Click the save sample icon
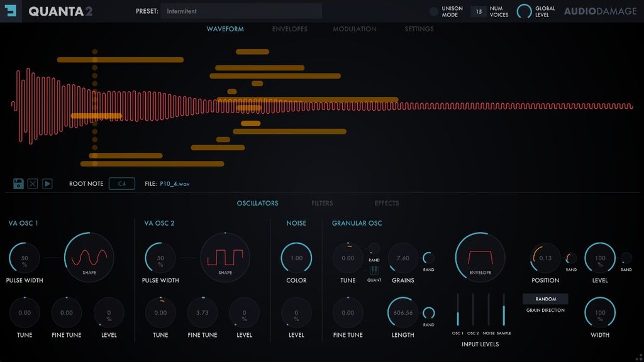Viewport: 644px width, 362px height. click(17, 184)
